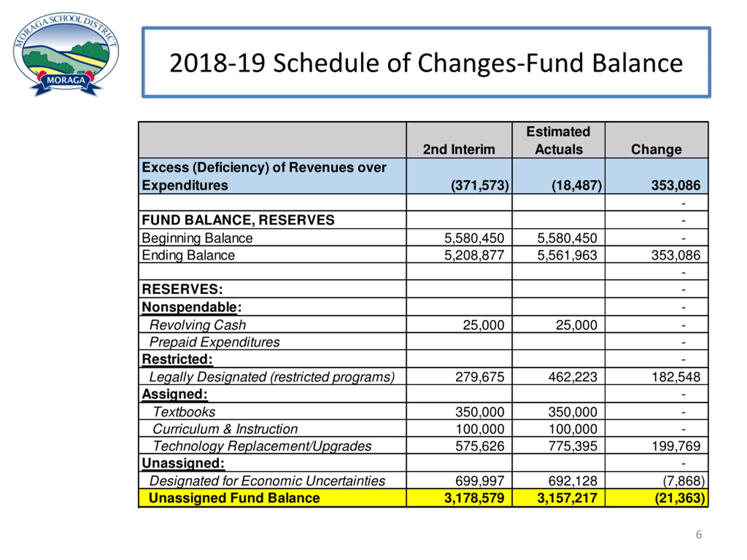The height and width of the screenshot is (560, 747).
Task: Select the 'Assigned:' heading
Action: pyautogui.click(x=174, y=394)
